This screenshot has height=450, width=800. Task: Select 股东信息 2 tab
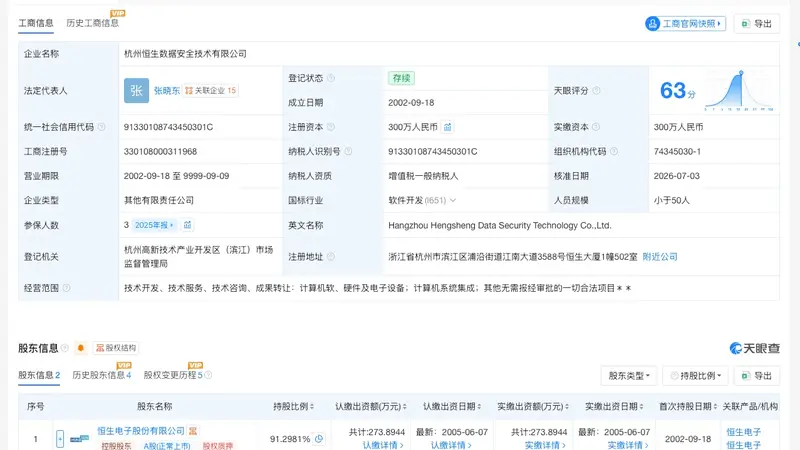pos(39,376)
